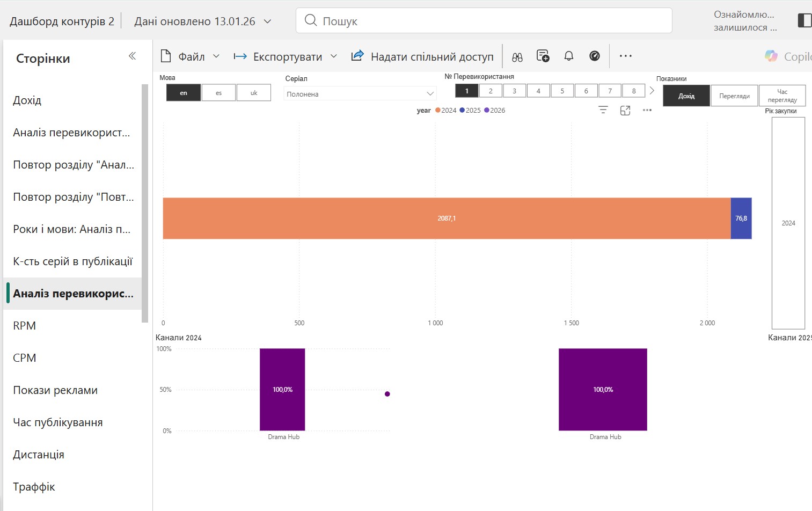Open the Траффік page
Screen dimensions: 812x511
pos(72,486)
